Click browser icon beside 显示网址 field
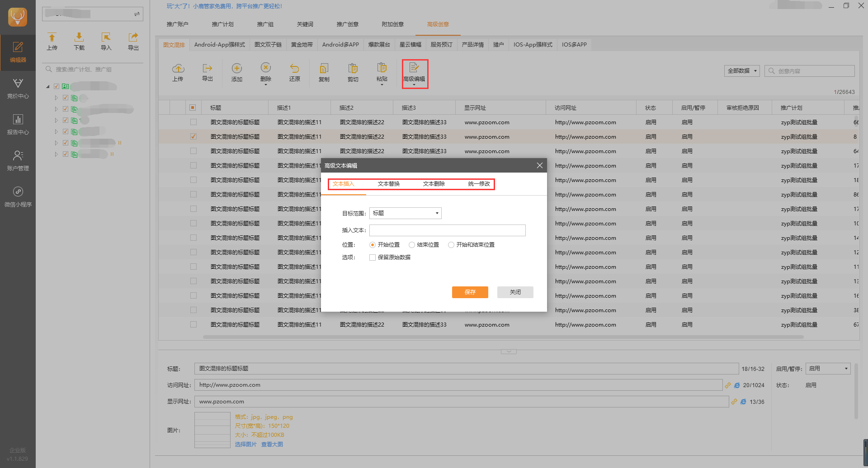Image resolution: width=868 pixels, height=468 pixels. pyautogui.click(x=743, y=402)
